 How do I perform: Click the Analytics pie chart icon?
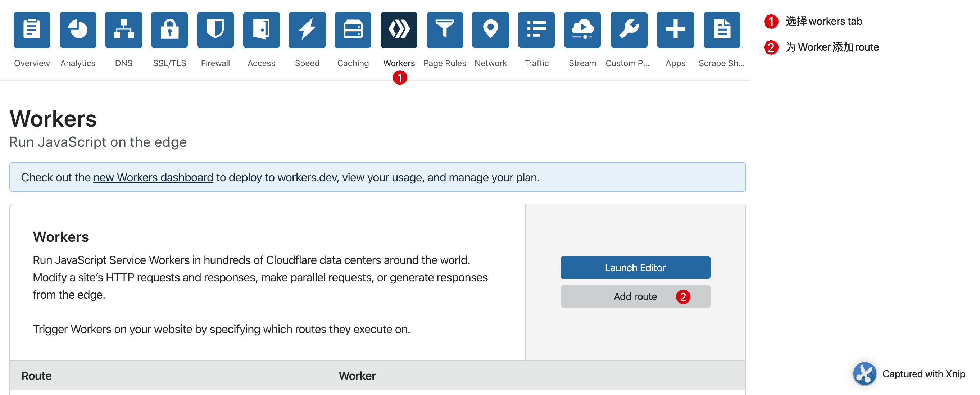(x=78, y=30)
